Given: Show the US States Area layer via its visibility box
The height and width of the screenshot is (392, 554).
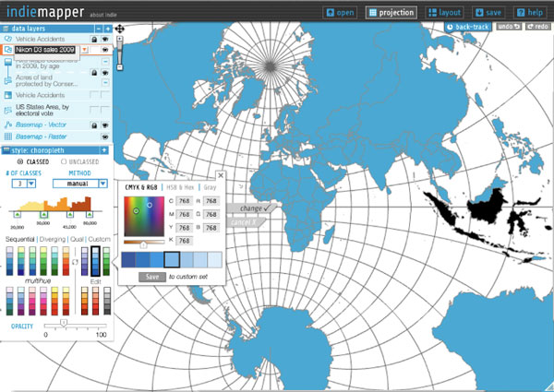Looking at the screenshot, I should pyautogui.click(x=105, y=110).
